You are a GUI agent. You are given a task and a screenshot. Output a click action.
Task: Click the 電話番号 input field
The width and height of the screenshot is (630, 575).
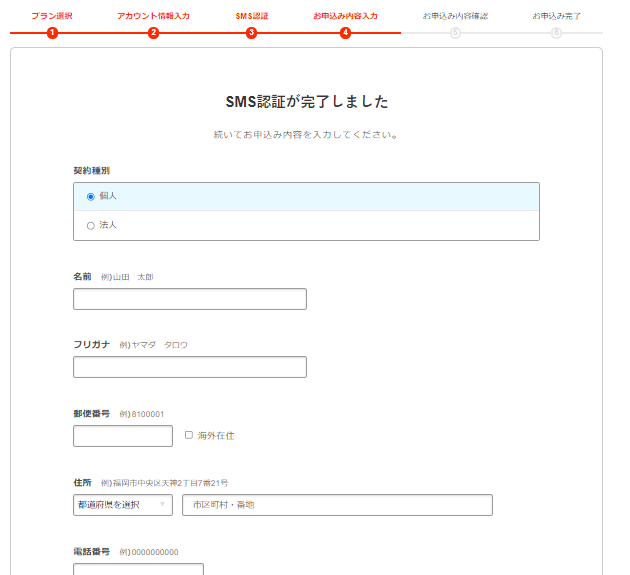[x=138, y=569]
